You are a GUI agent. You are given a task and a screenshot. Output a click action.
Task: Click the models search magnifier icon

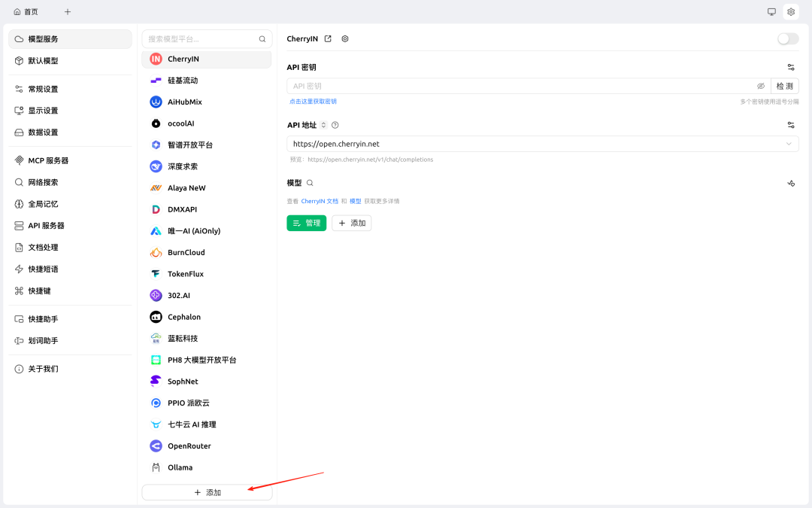click(x=310, y=183)
